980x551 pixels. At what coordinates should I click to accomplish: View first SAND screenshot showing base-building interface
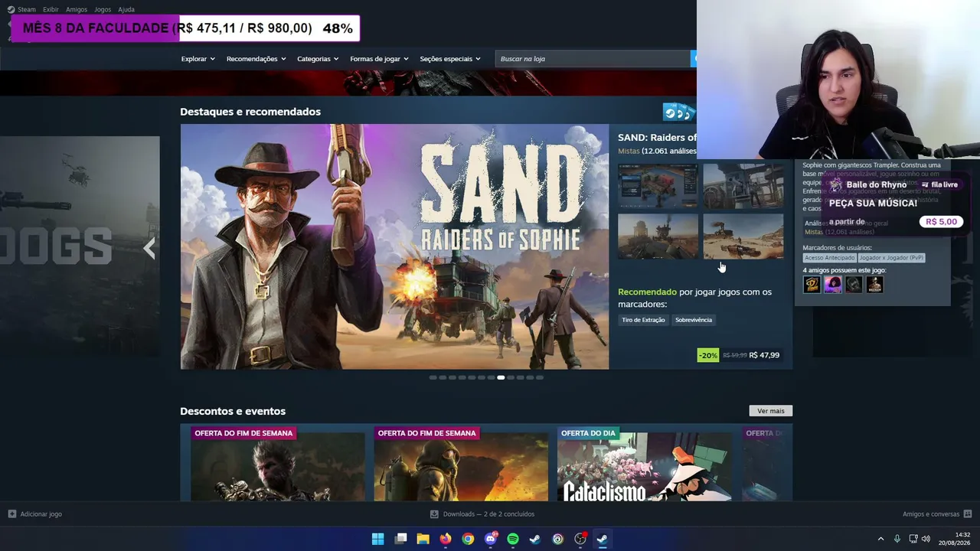(x=658, y=186)
